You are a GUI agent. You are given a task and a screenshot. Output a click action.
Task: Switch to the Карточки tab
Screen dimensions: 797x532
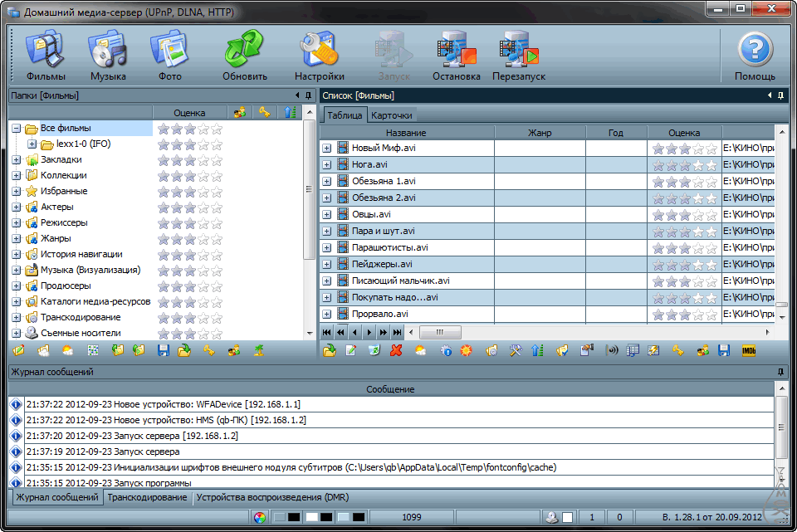[x=390, y=115]
